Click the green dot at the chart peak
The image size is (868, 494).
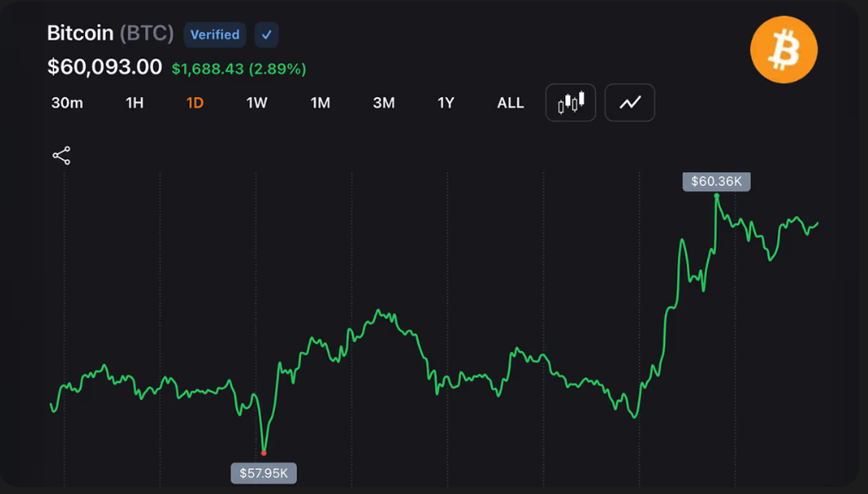click(717, 195)
